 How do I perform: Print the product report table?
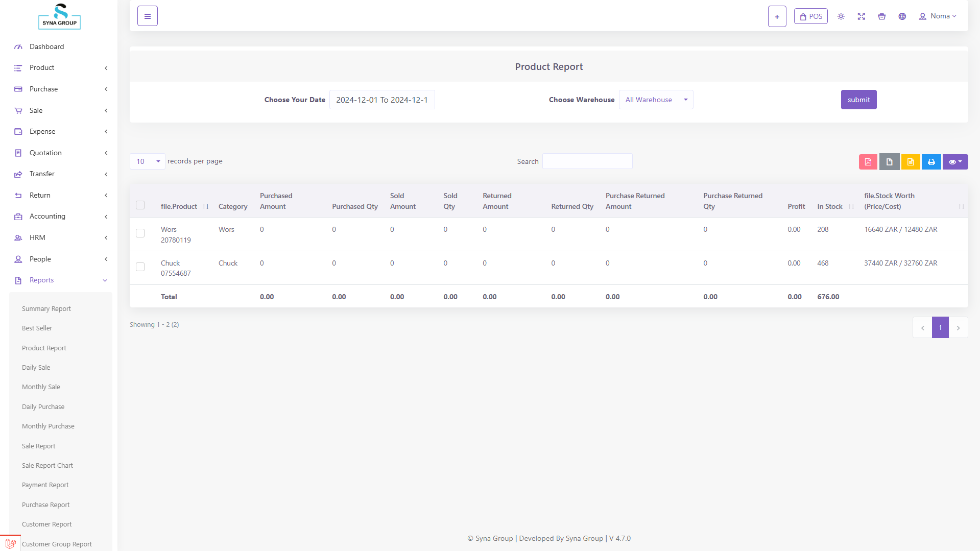point(931,162)
